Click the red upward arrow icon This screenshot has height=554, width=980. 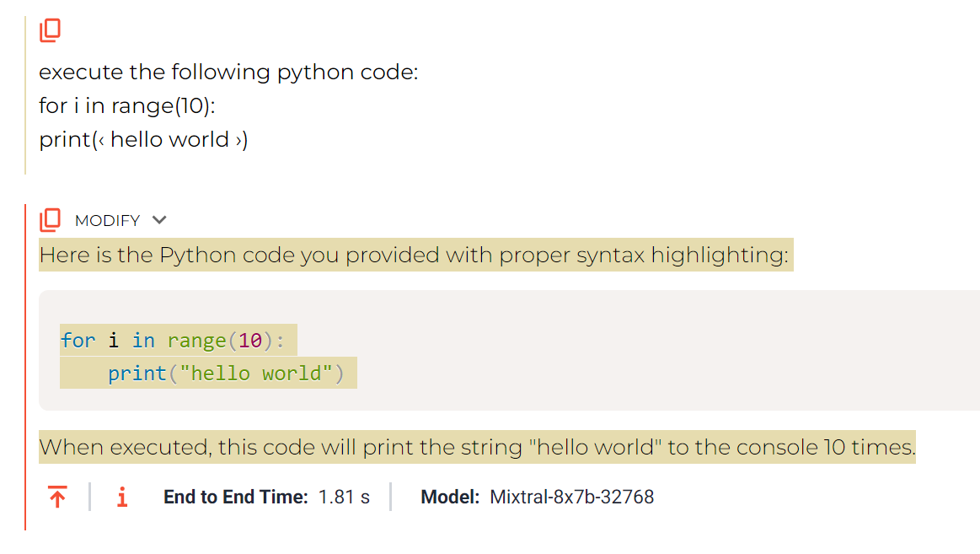tap(57, 498)
